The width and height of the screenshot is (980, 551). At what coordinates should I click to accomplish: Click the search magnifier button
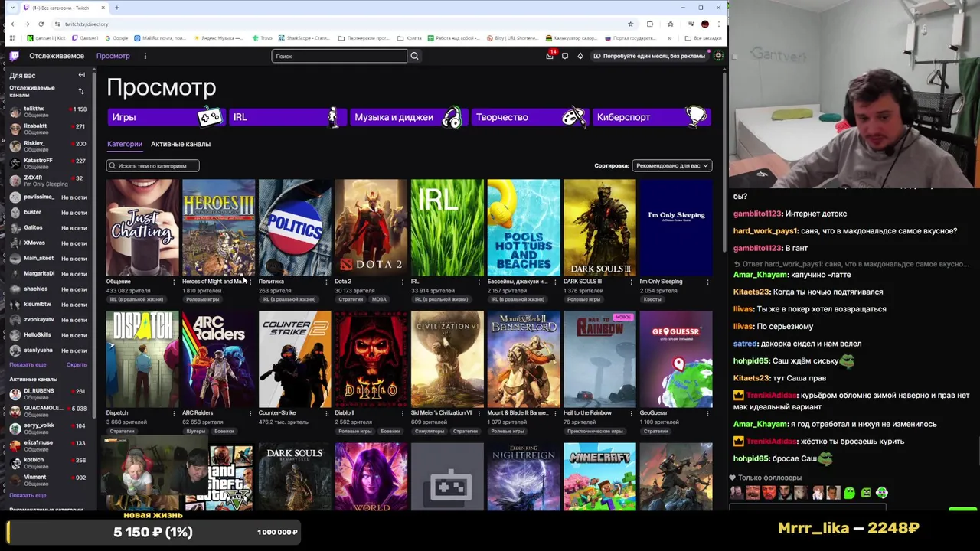414,56
